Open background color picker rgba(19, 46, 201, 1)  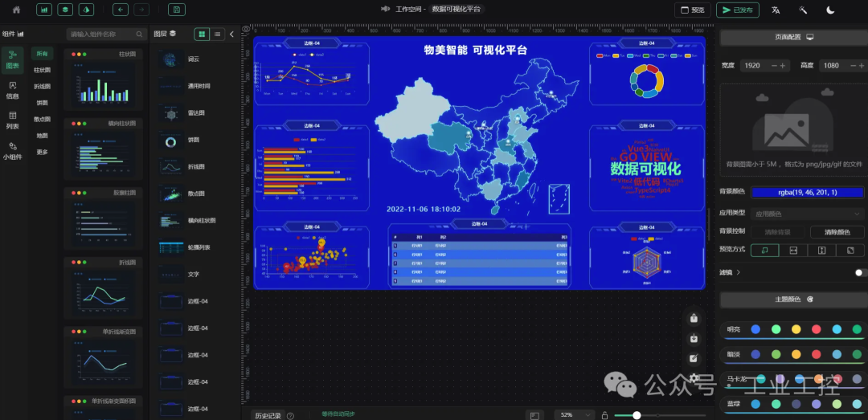point(807,193)
